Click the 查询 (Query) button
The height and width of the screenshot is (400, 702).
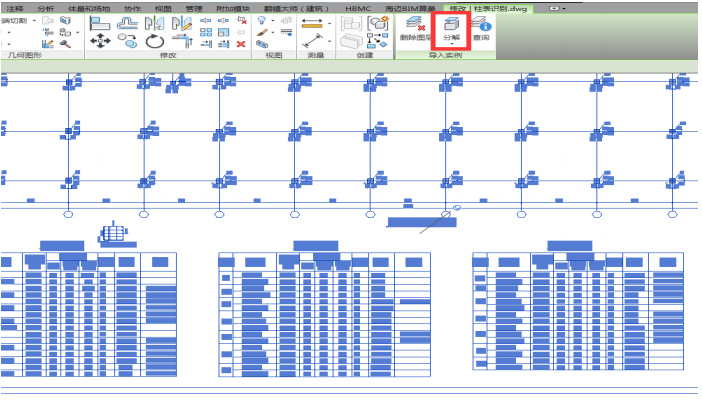(481, 29)
